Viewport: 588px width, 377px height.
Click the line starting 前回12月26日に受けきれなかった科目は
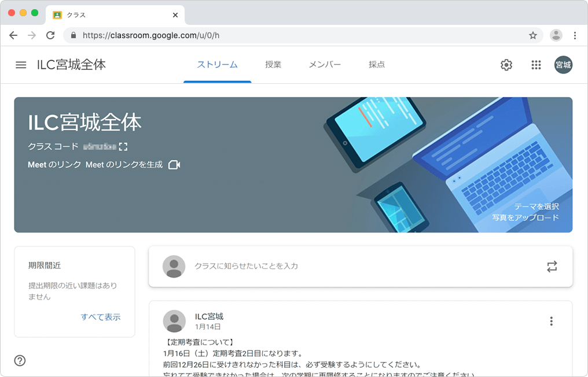tap(292, 365)
